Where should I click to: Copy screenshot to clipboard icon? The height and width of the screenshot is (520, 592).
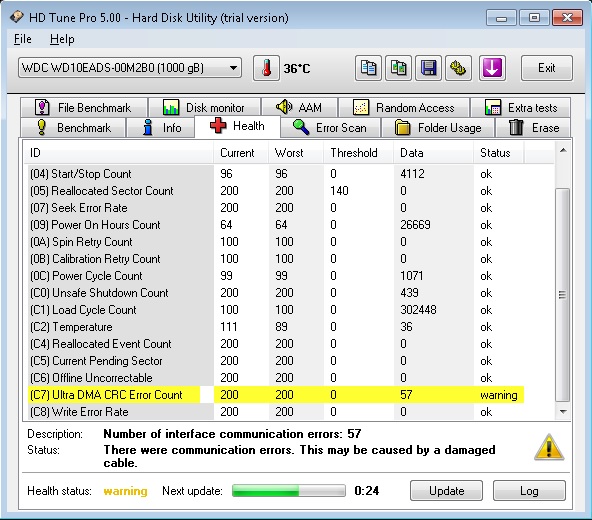[398, 68]
